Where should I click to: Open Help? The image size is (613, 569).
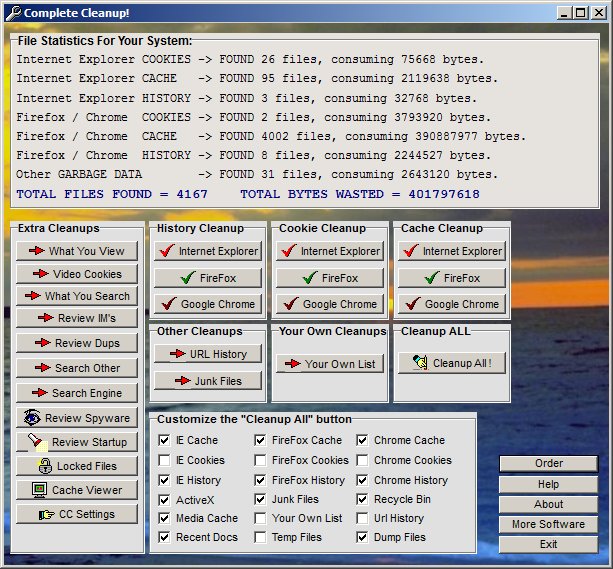(x=548, y=484)
